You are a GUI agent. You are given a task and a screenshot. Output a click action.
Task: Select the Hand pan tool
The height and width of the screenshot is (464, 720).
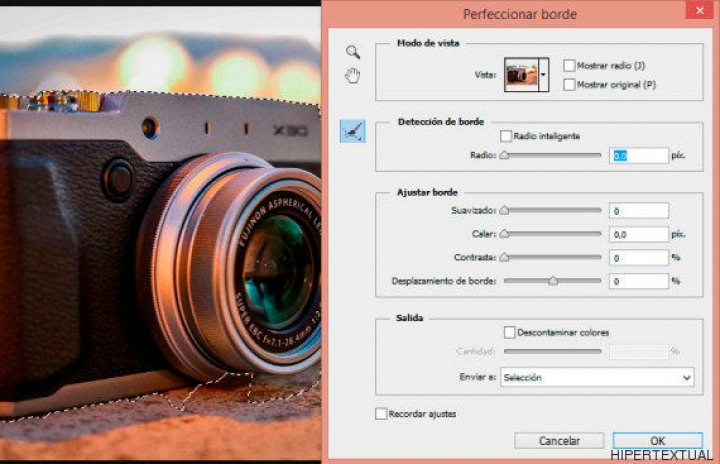[352, 76]
